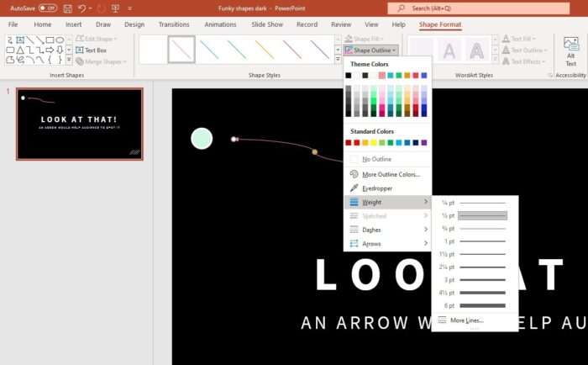Select the text box shape in gallery
588x365 pixels.
tap(20, 40)
